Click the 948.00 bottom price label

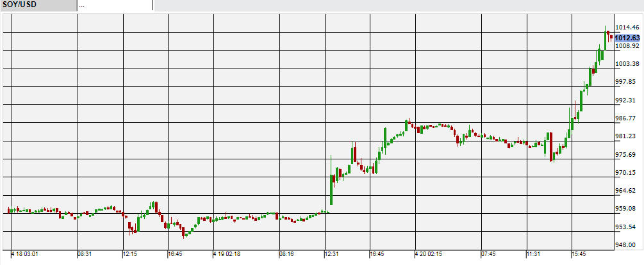click(627, 245)
